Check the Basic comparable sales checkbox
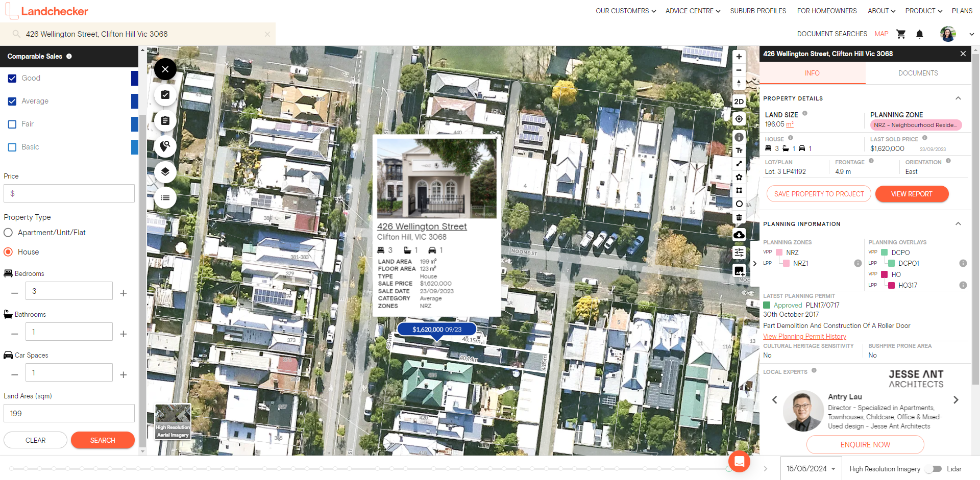 [12, 147]
